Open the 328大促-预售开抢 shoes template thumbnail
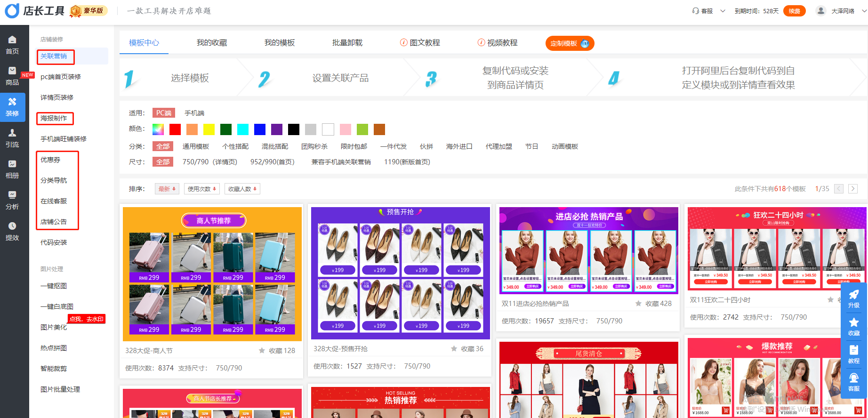 coord(401,273)
